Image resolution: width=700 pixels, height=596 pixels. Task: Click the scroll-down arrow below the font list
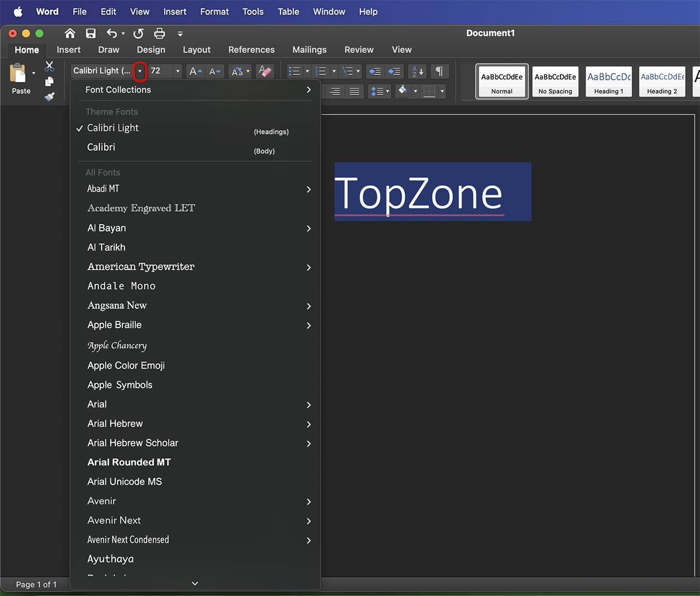pyautogui.click(x=195, y=583)
